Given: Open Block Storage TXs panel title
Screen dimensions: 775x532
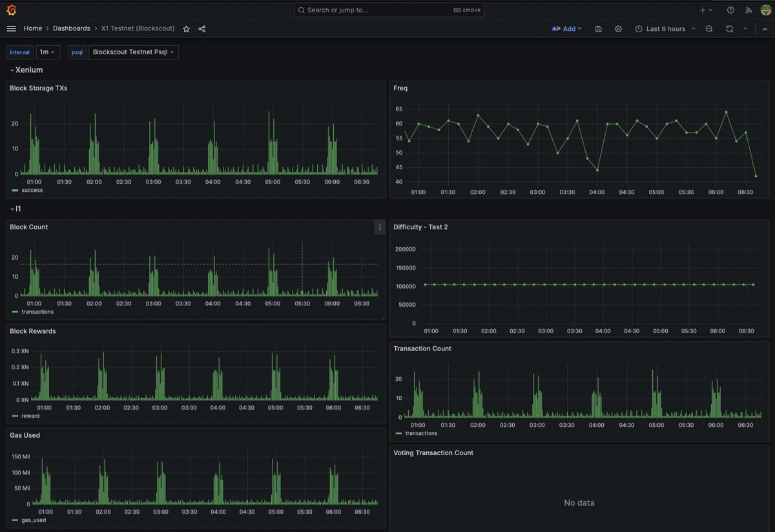Looking at the screenshot, I should [x=38, y=88].
